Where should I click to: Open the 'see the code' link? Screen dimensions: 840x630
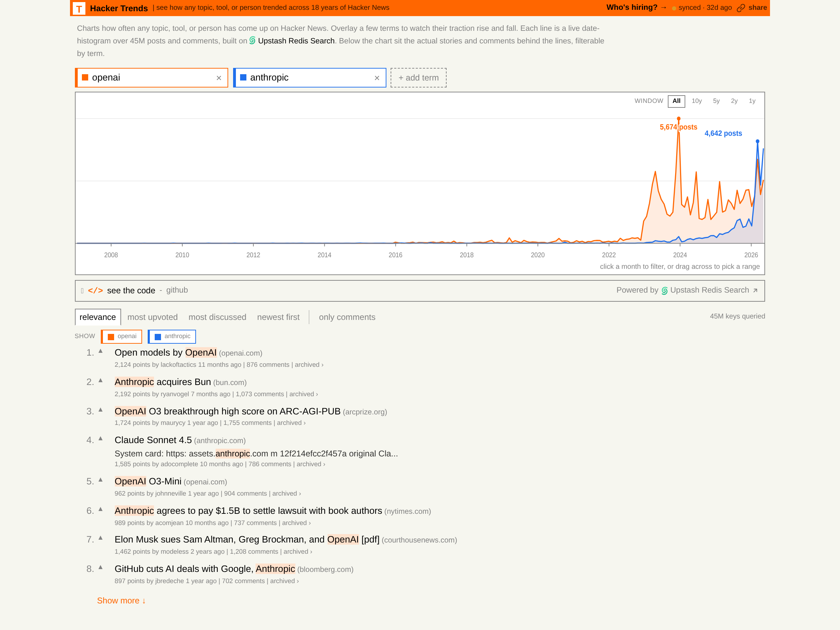pos(131,290)
